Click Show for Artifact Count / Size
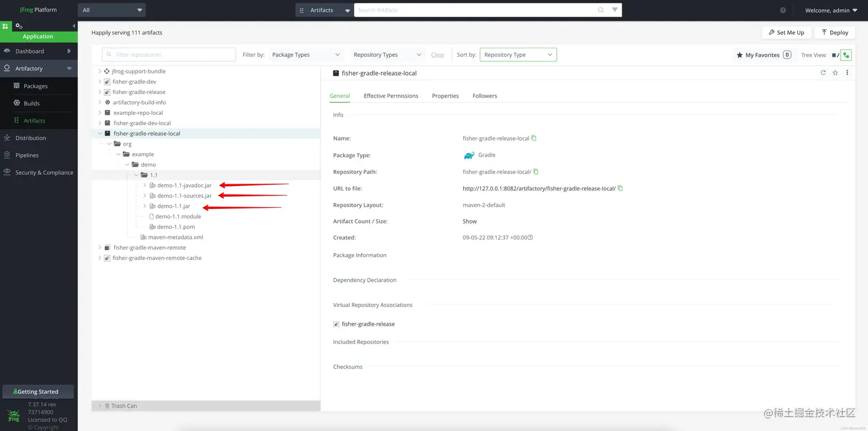868x431 pixels. 470,221
